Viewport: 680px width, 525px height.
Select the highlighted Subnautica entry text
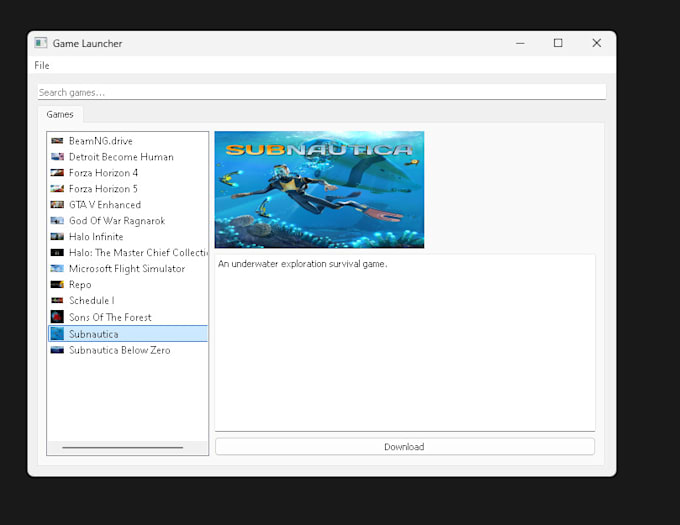click(94, 334)
